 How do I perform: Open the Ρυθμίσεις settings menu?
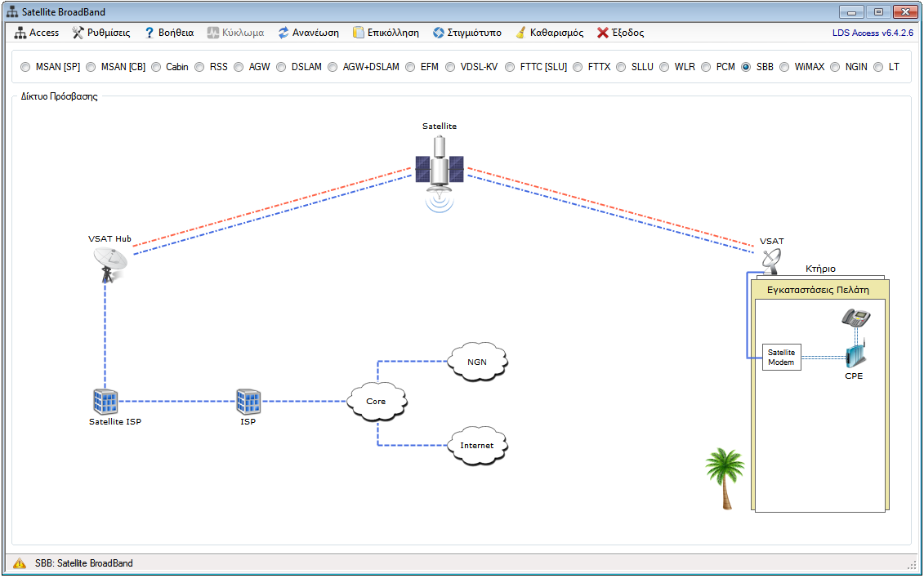pyautogui.click(x=101, y=33)
